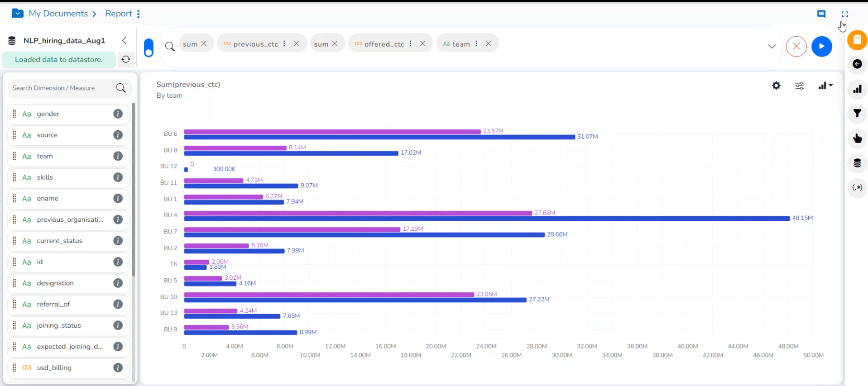Expand the search bar dropdown chevron
This screenshot has height=386, width=868.
click(x=772, y=46)
